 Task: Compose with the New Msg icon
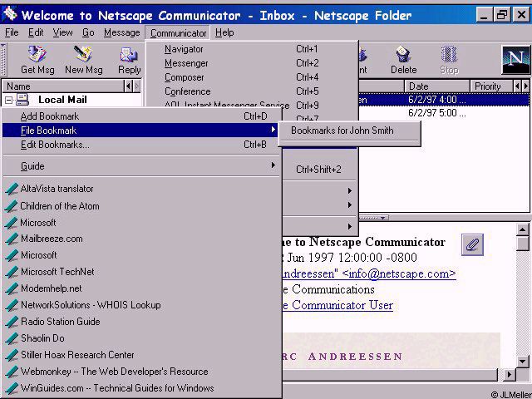(83, 54)
